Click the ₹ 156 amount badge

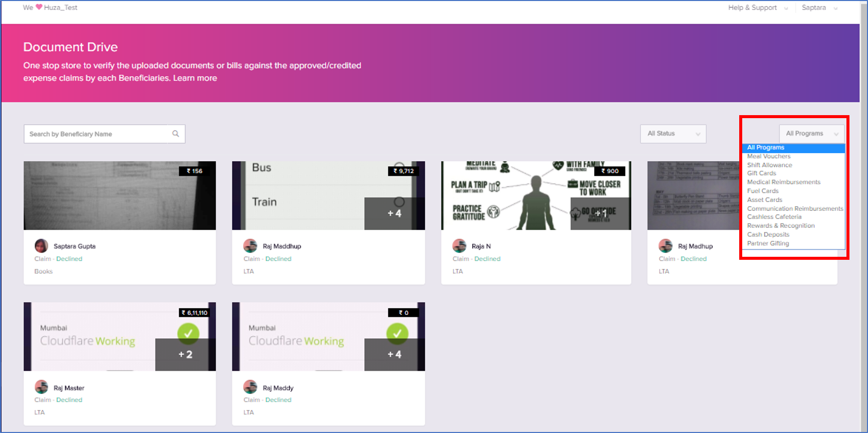[x=194, y=171]
